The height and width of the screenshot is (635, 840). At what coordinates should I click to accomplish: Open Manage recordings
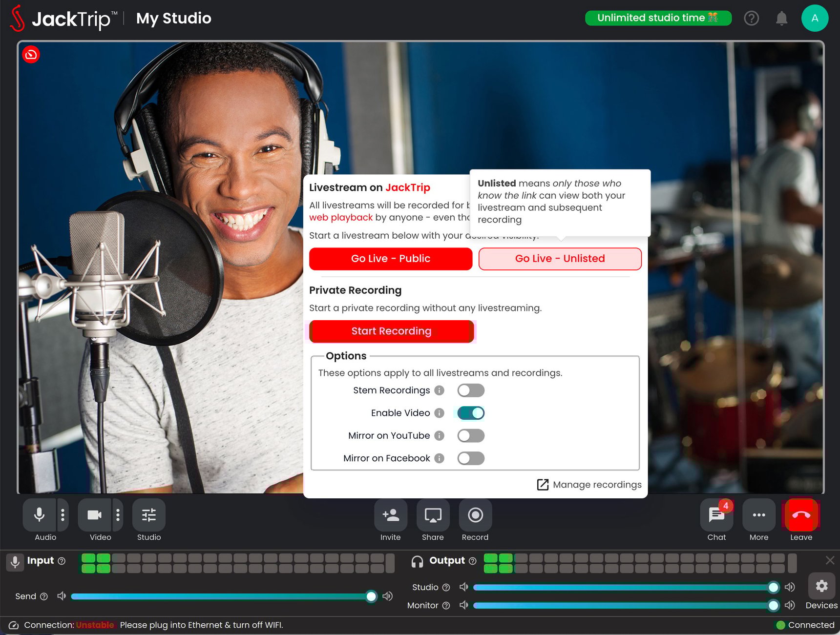coord(589,484)
